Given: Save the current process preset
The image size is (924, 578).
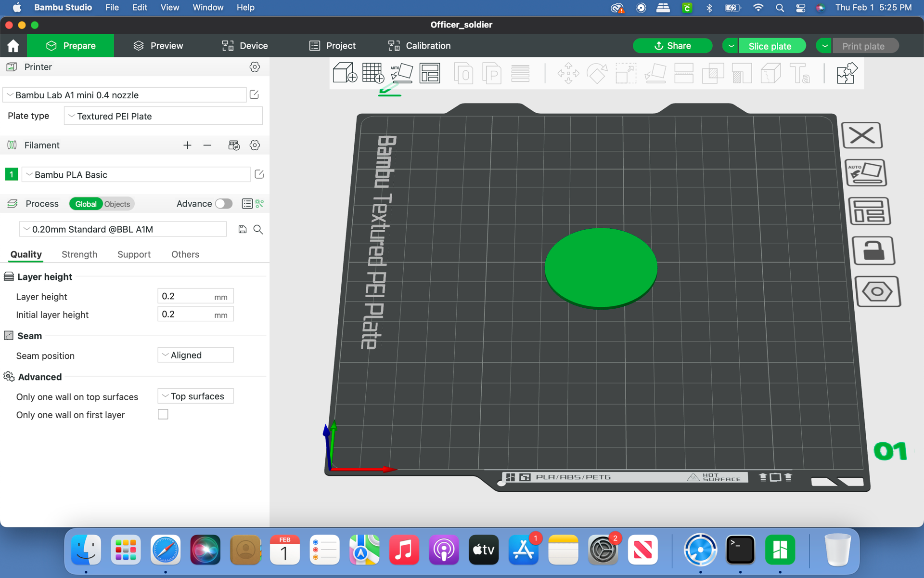Looking at the screenshot, I should click(243, 229).
